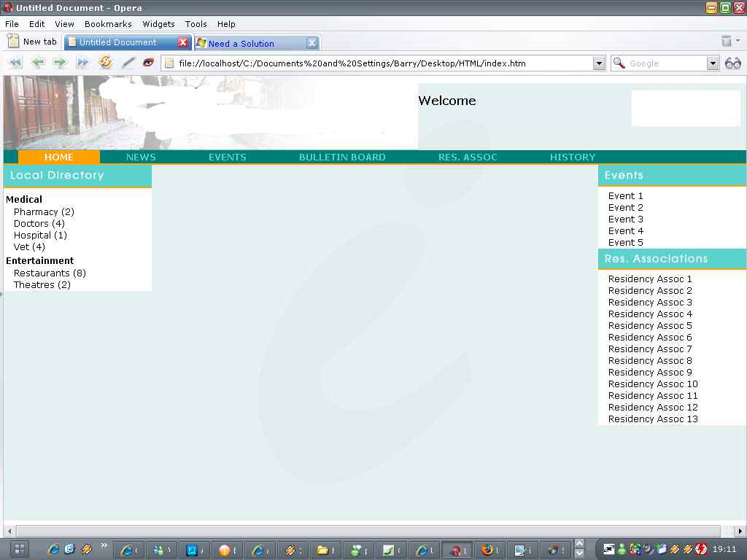Image resolution: width=747 pixels, height=560 pixels.
Task: Click the magnifier icon in the Google search box
Action: [619, 63]
